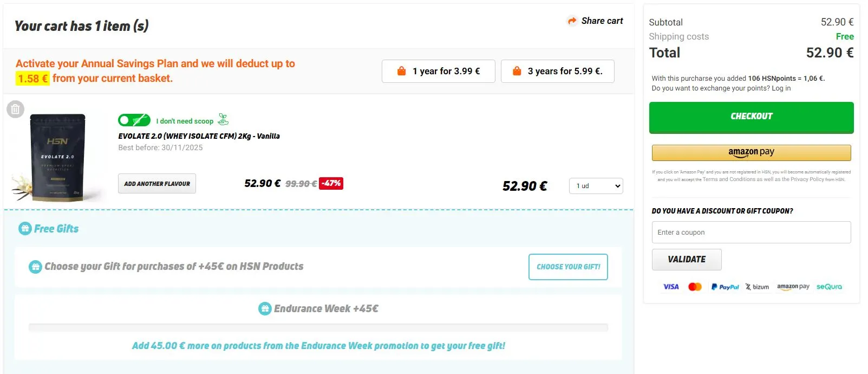Toggle the "I don't need scoop" switch
This screenshot has height=374, width=868.
click(134, 120)
